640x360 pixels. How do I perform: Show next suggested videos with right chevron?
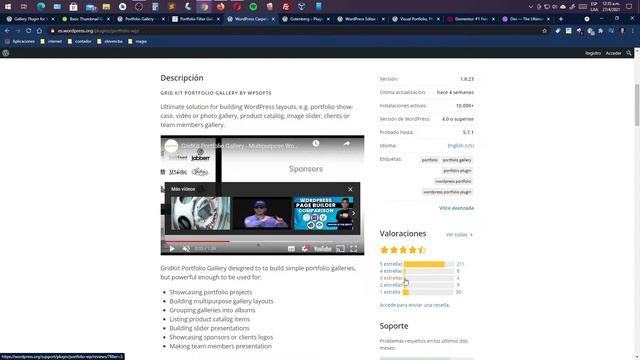click(x=353, y=213)
